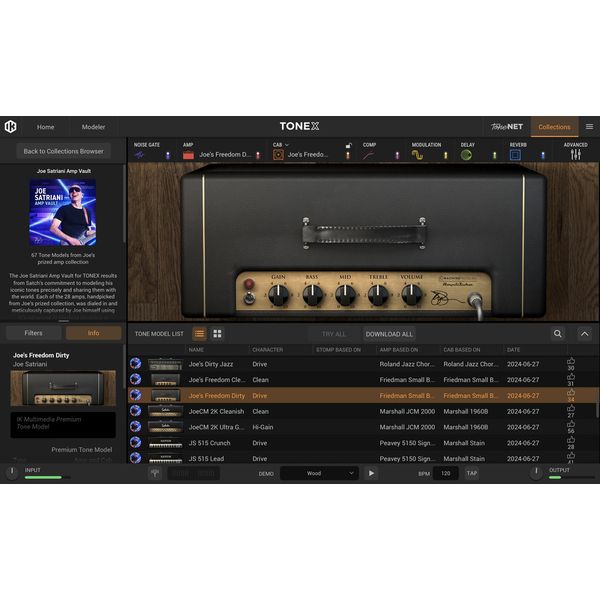Open the Demo Wood dropdown
Viewport: 600px width, 600px height.
point(320,473)
